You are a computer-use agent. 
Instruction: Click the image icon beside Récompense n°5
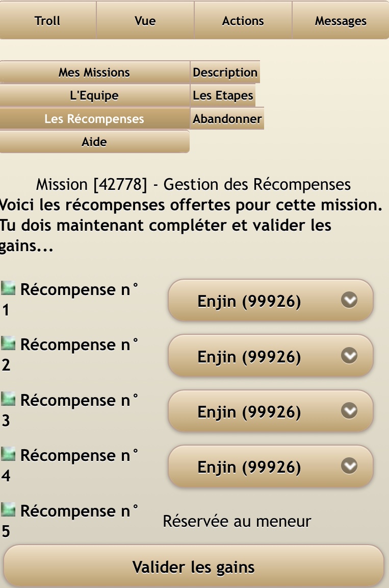8,509
